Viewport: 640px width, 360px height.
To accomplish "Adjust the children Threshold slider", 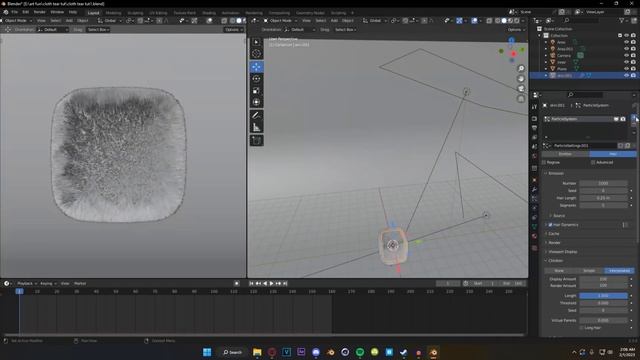I will coord(603,303).
